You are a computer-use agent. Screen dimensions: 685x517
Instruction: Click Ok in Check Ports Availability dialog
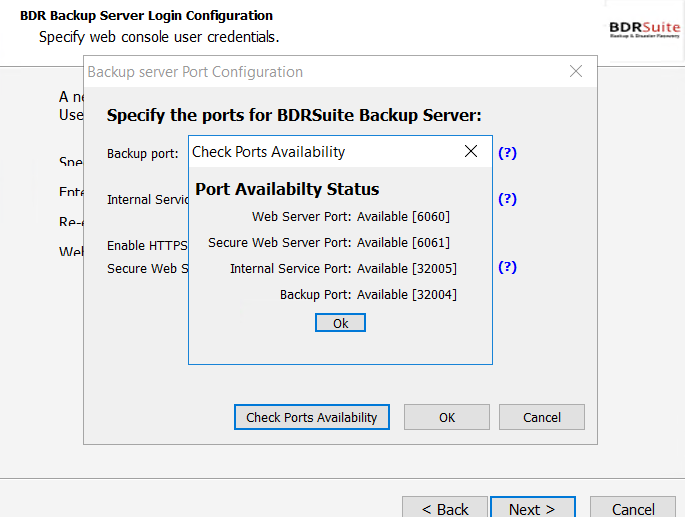(x=340, y=323)
